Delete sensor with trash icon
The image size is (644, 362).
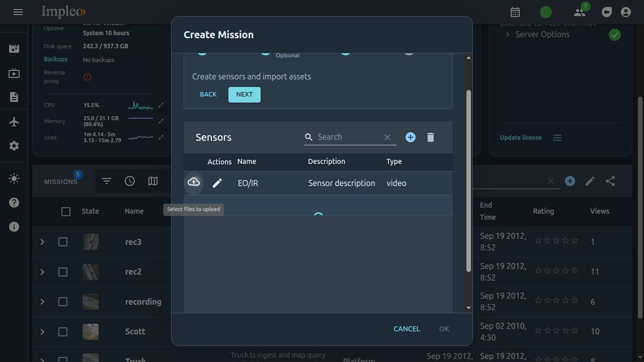coord(431,137)
